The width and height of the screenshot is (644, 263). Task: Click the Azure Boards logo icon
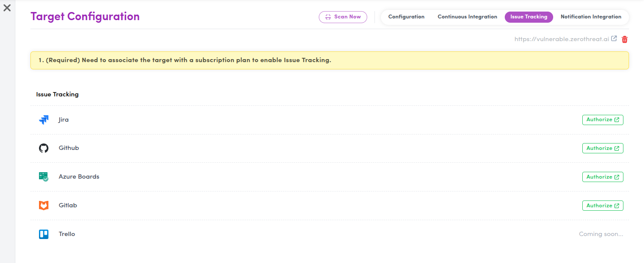coord(44,177)
